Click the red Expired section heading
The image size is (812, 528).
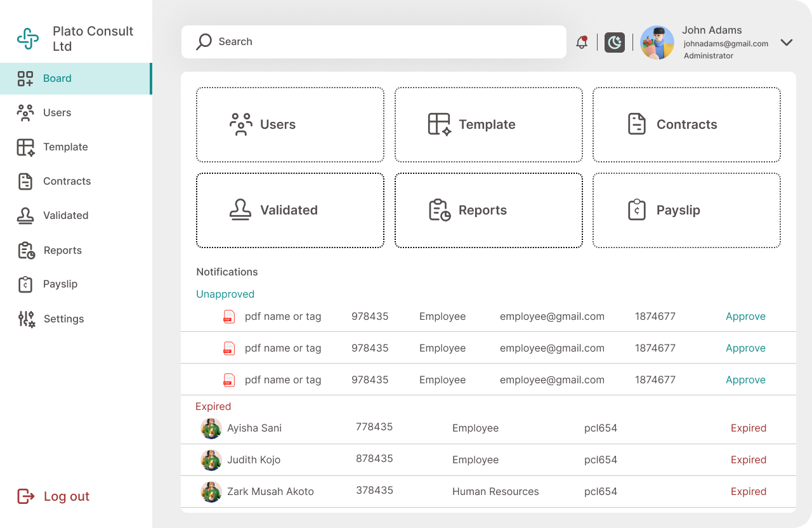click(213, 407)
